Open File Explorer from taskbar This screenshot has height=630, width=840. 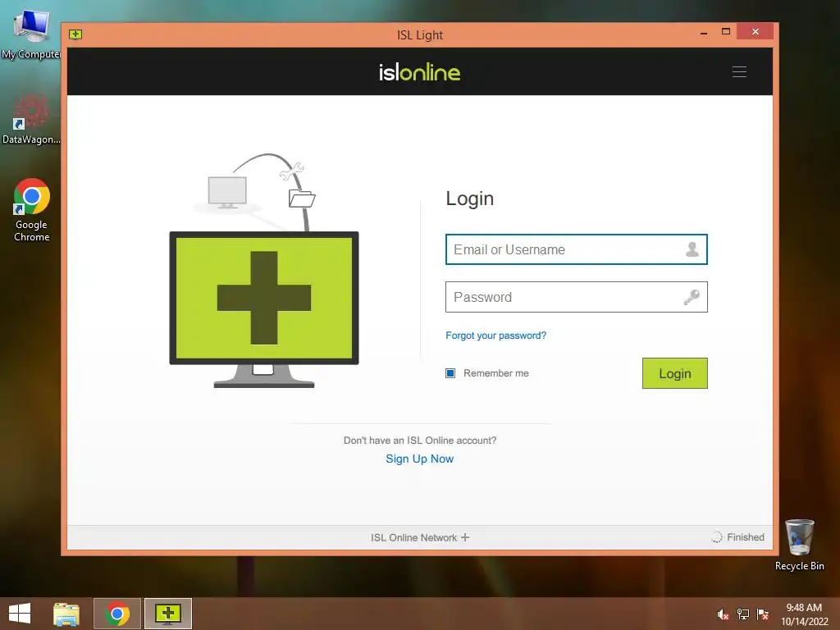(66, 614)
